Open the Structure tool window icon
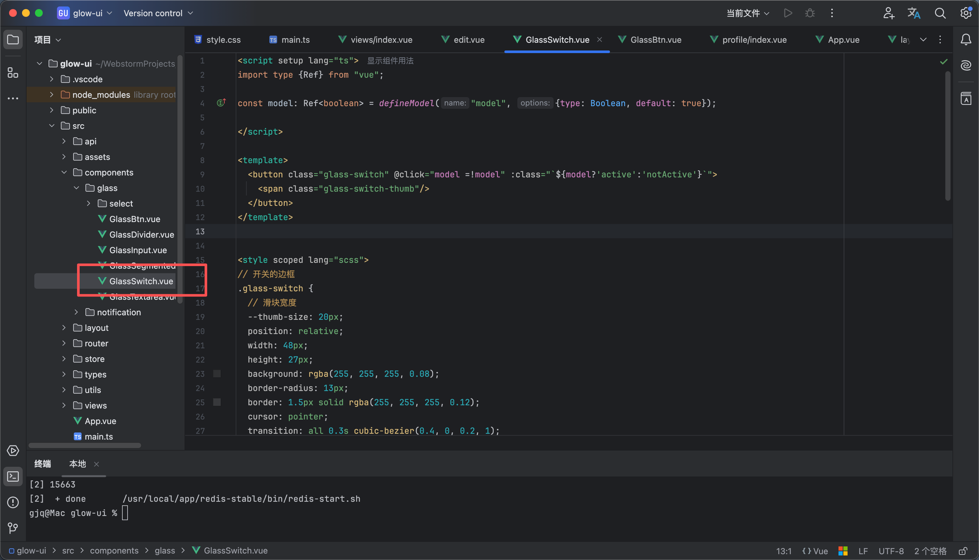Image resolution: width=979 pixels, height=560 pixels. click(x=13, y=72)
